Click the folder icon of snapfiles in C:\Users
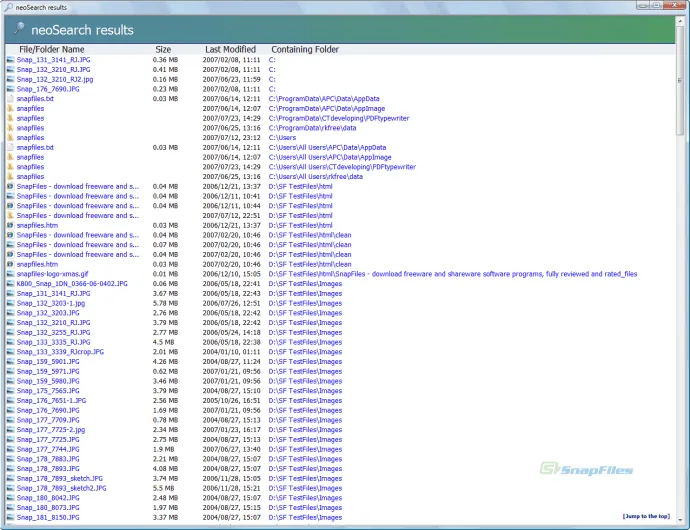690x530 pixels. tap(10, 137)
